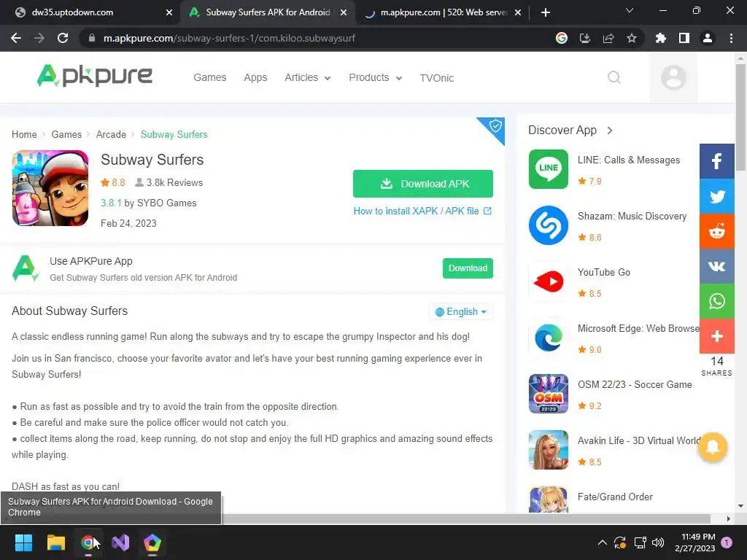Click the blue shield verified badge
Image resolution: width=747 pixels, height=560 pixels.
coord(495,126)
